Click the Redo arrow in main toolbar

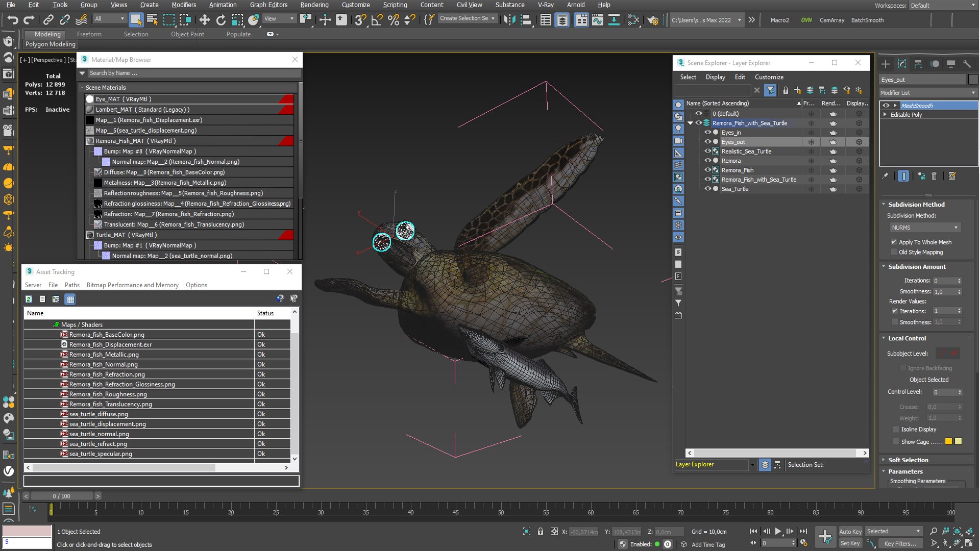(x=29, y=20)
